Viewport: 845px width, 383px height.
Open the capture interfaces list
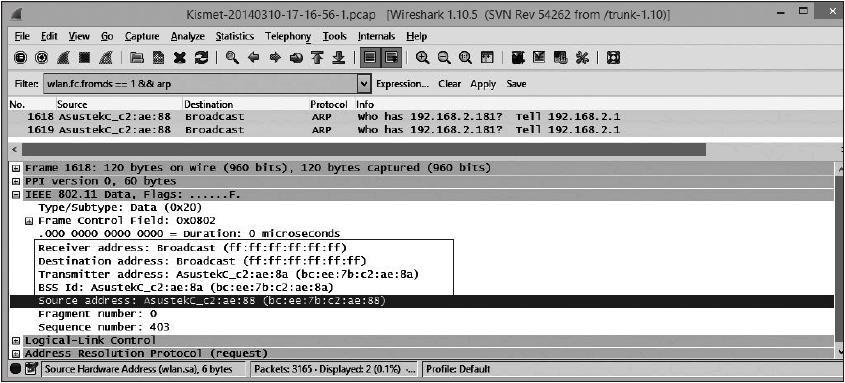click(x=20, y=58)
